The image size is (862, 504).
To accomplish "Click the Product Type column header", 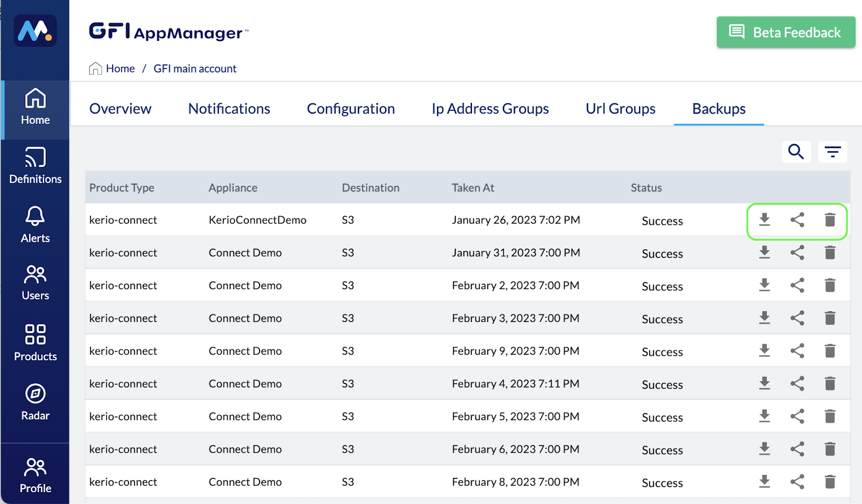I will click(122, 188).
